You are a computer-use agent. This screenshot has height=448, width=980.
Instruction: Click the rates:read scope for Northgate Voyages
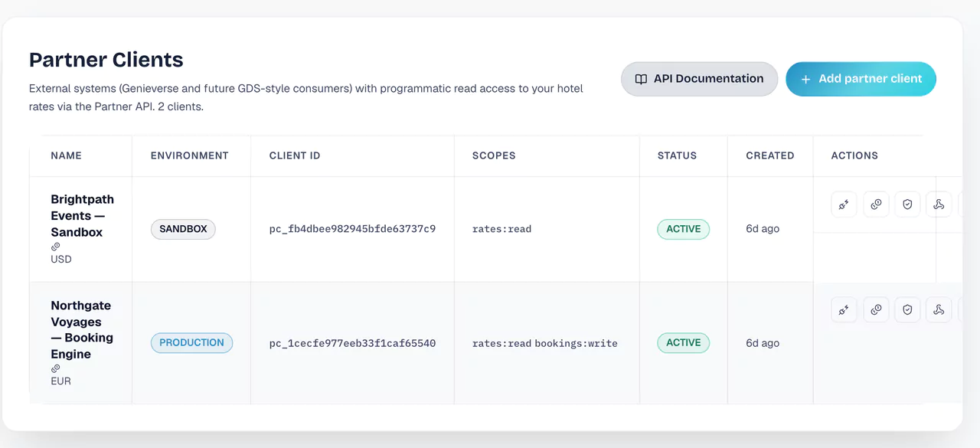point(501,343)
